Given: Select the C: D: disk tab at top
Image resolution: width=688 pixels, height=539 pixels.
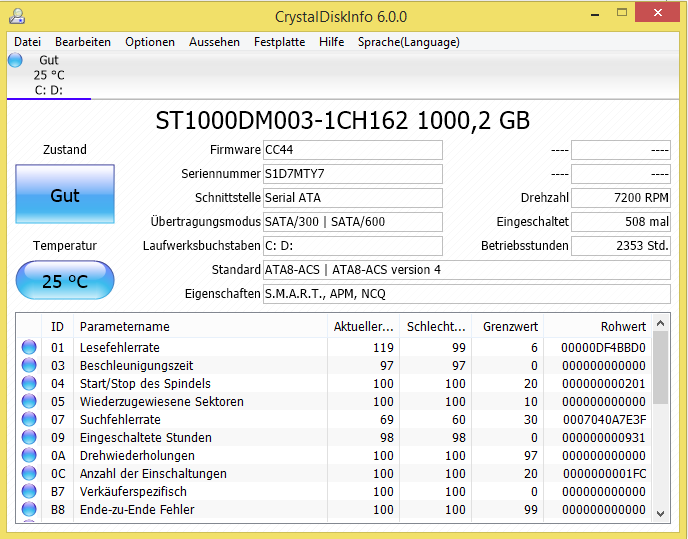Looking at the screenshot, I should [x=49, y=75].
